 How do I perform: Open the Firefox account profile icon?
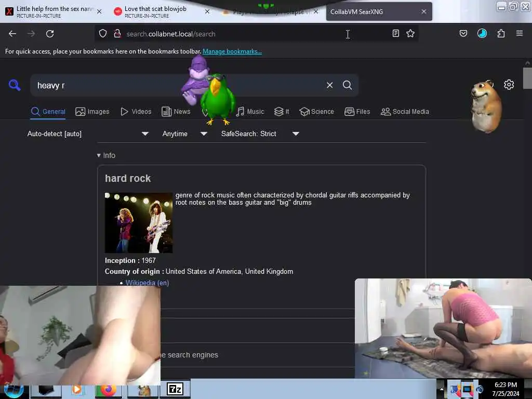click(482, 33)
